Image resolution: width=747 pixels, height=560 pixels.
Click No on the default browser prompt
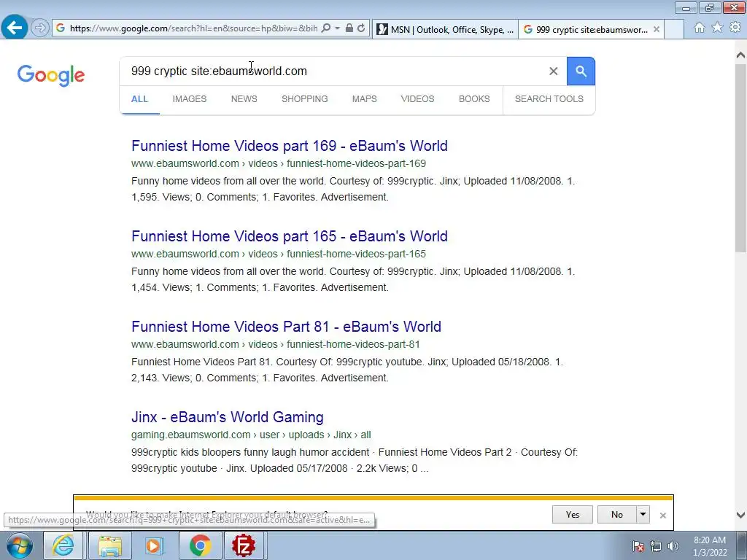click(616, 514)
